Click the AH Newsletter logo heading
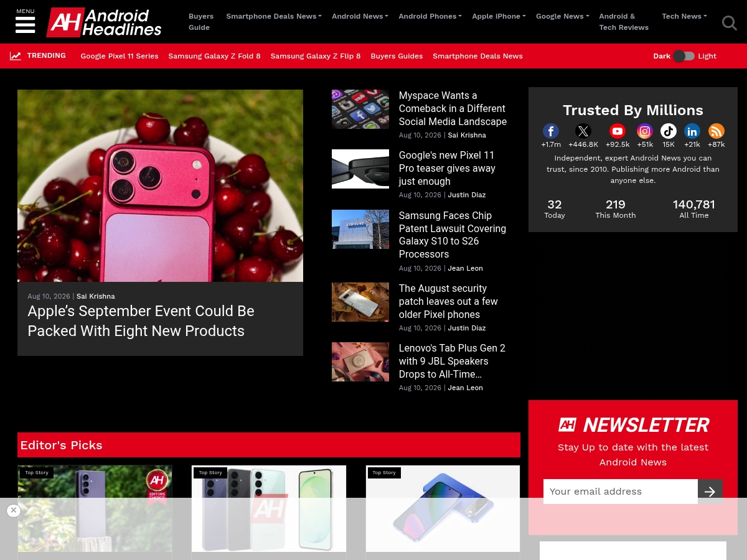Image resolution: width=747 pixels, height=560 pixels. click(x=633, y=425)
